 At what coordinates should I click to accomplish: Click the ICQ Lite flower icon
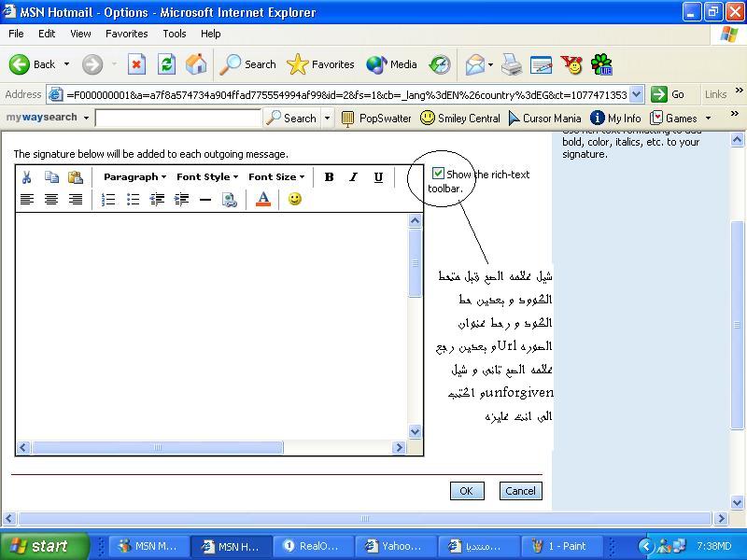pyautogui.click(x=601, y=64)
